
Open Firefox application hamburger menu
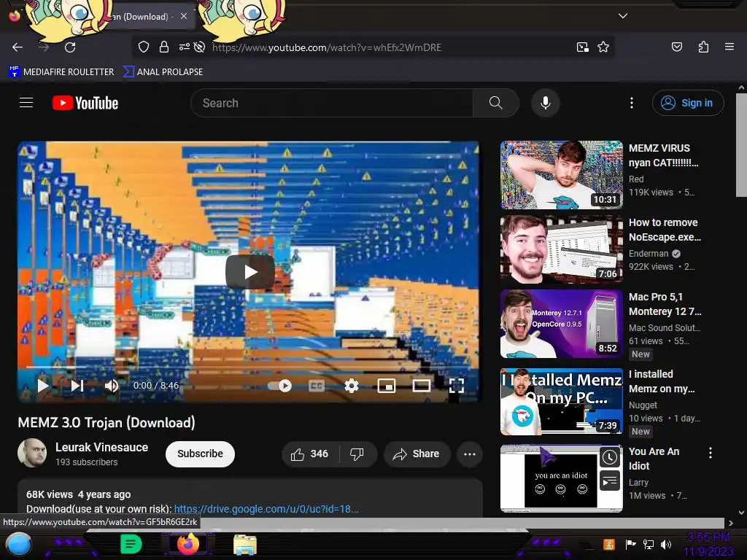point(729,47)
